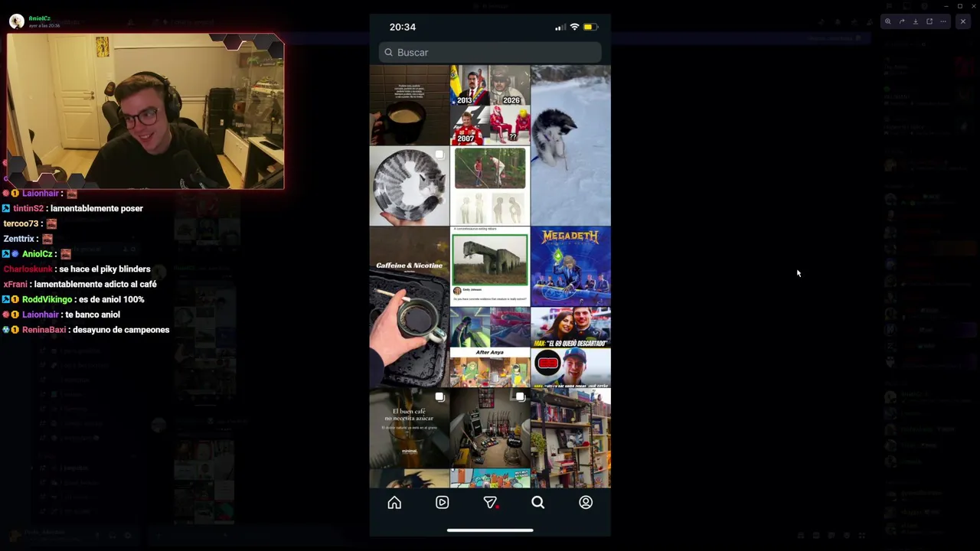
Task: Click the forward arrow icon in viewer toolbar
Action: [902, 21]
